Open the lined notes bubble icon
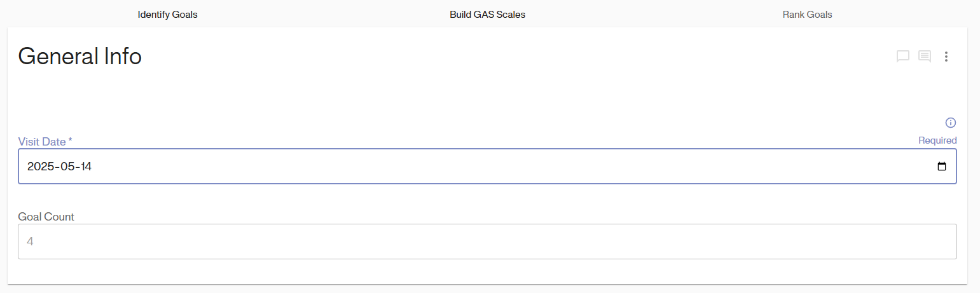The height and width of the screenshot is (293, 980). coord(925,57)
